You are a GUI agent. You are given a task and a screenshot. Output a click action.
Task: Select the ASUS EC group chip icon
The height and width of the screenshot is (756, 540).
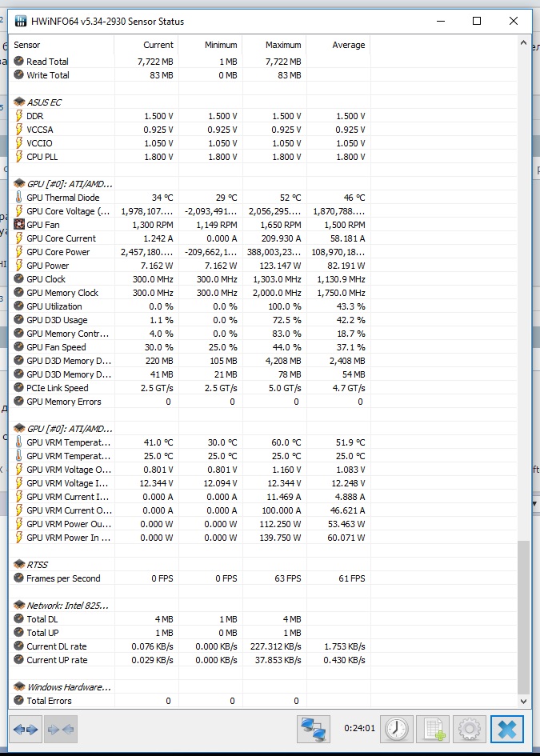click(x=19, y=102)
